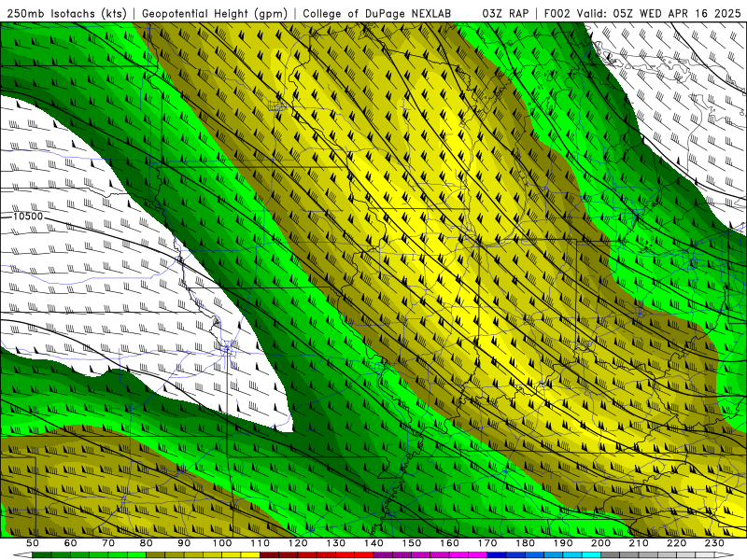Viewport: 747px width, 560px height.
Task: Click the '200' legend value
Action: click(x=600, y=543)
